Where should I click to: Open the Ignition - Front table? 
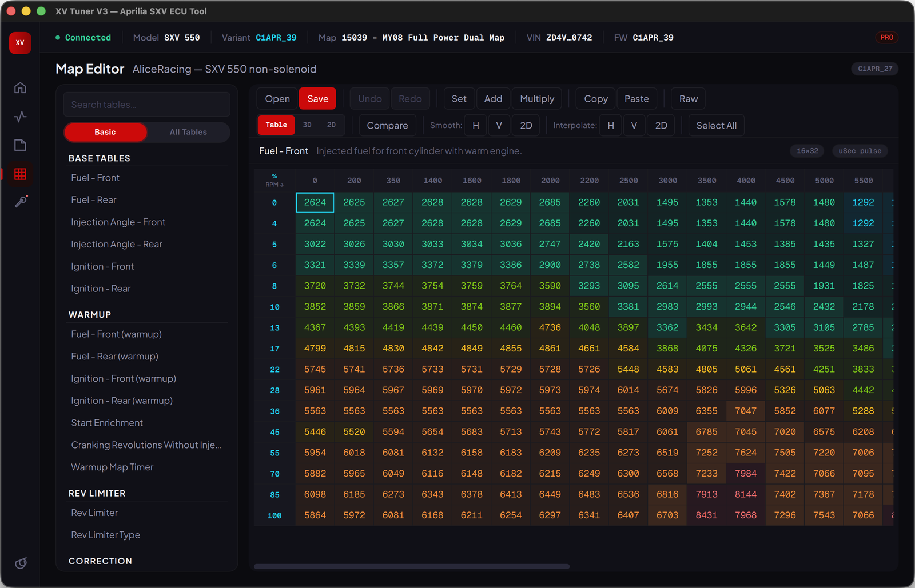click(147, 267)
